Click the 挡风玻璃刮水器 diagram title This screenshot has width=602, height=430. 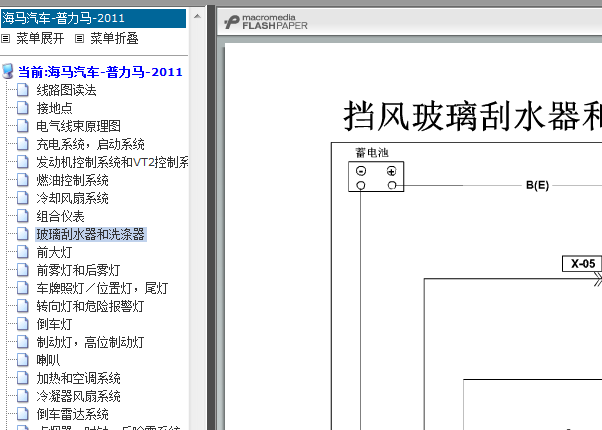tap(473, 116)
